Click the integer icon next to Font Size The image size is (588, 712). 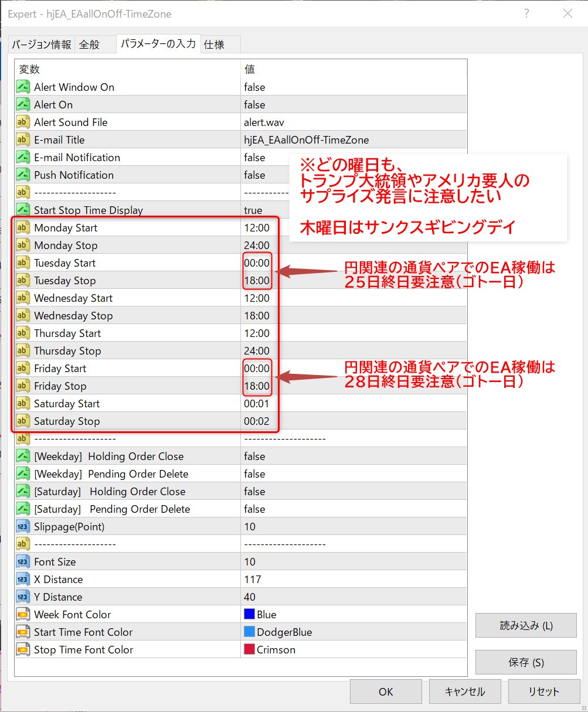(23, 562)
